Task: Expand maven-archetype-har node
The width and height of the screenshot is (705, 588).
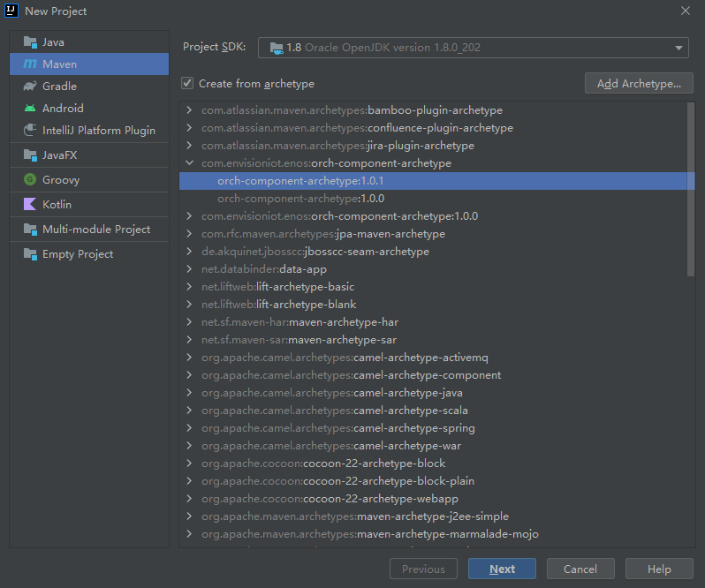Action: [189, 322]
